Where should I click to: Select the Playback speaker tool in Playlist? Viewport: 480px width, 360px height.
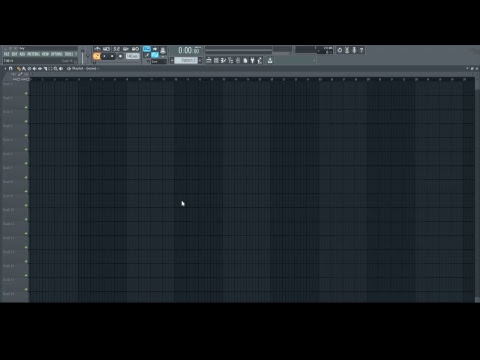point(61,68)
